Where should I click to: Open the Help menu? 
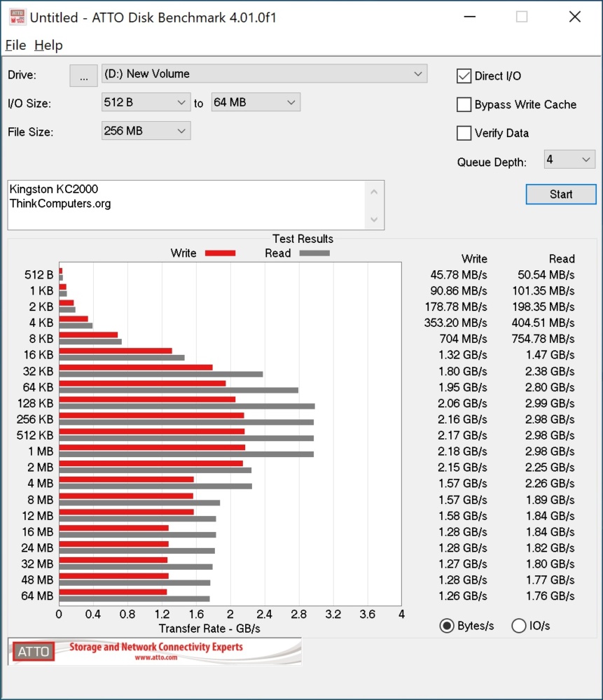point(48,45)
